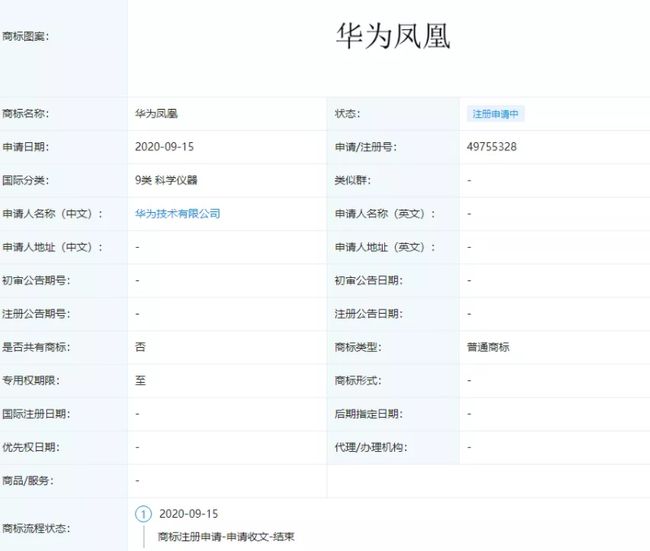Click the step 1 circle icon
This screenshot has width=650, height=551.
coord(143,514)
